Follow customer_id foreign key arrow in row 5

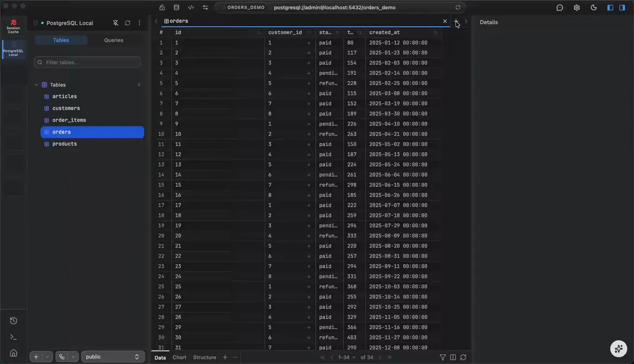click(x=309, y=83)
